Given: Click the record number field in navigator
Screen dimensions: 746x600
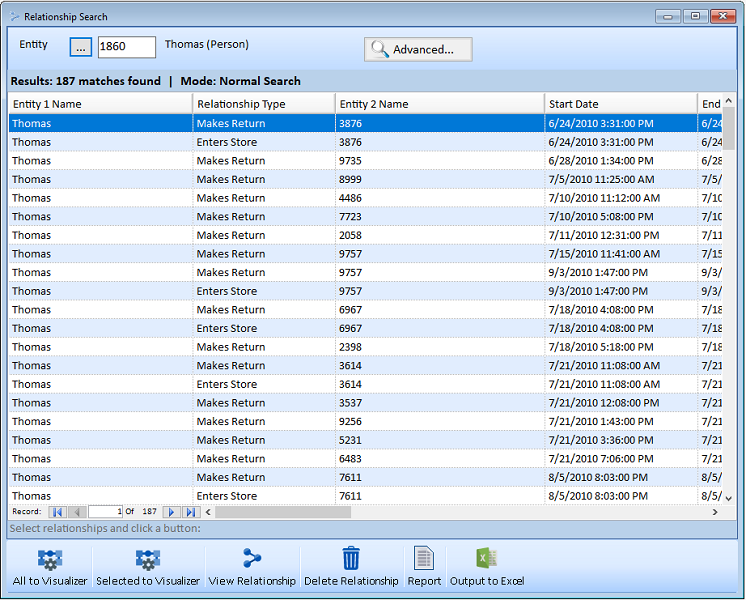Looking at the screenshot, I should (106, 512).
